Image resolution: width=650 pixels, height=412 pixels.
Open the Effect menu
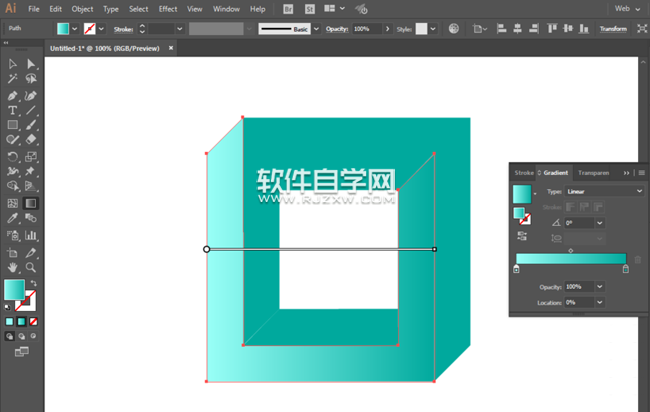point(168,9)
